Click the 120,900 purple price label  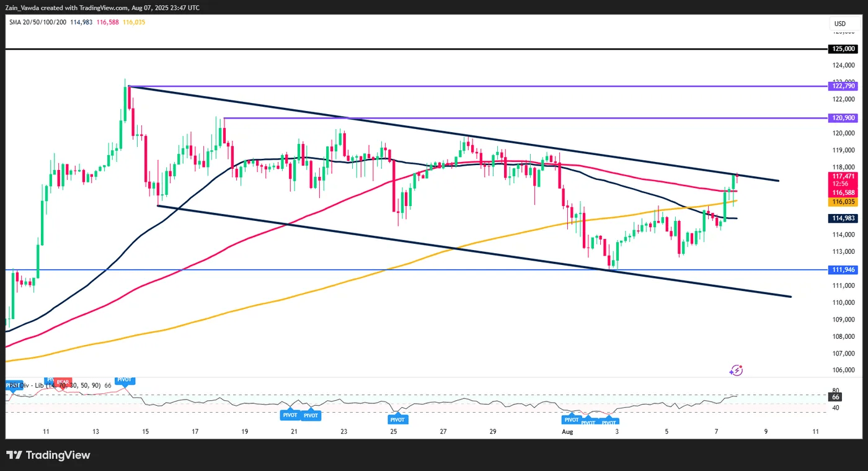click(x=844, y=117)
